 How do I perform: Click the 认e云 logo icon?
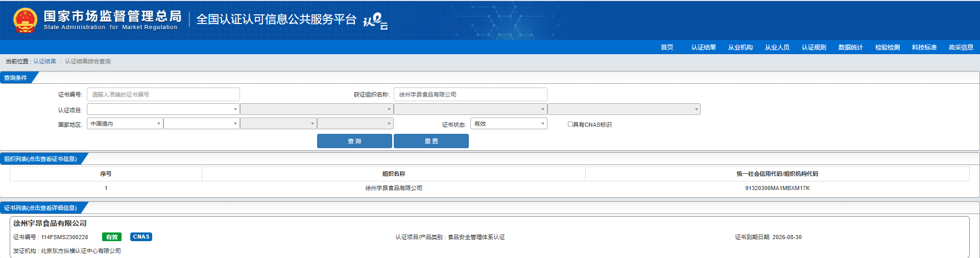click(375, 21)
